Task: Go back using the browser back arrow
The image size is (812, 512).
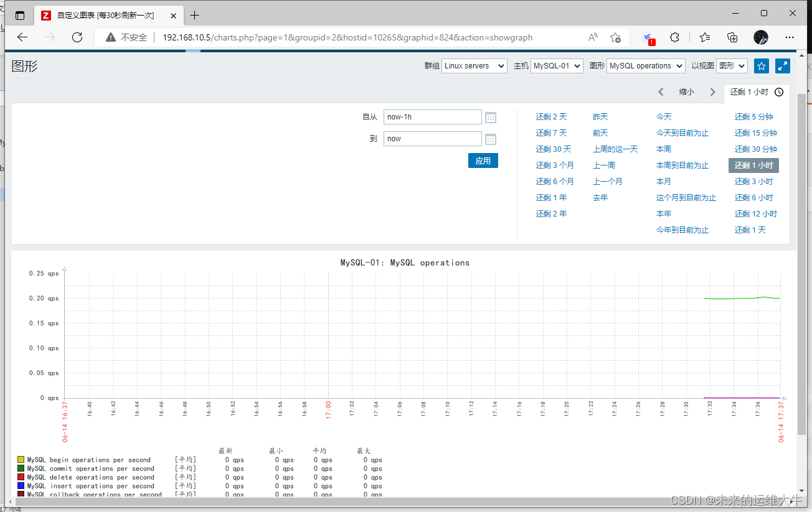Action: (22, 37)
